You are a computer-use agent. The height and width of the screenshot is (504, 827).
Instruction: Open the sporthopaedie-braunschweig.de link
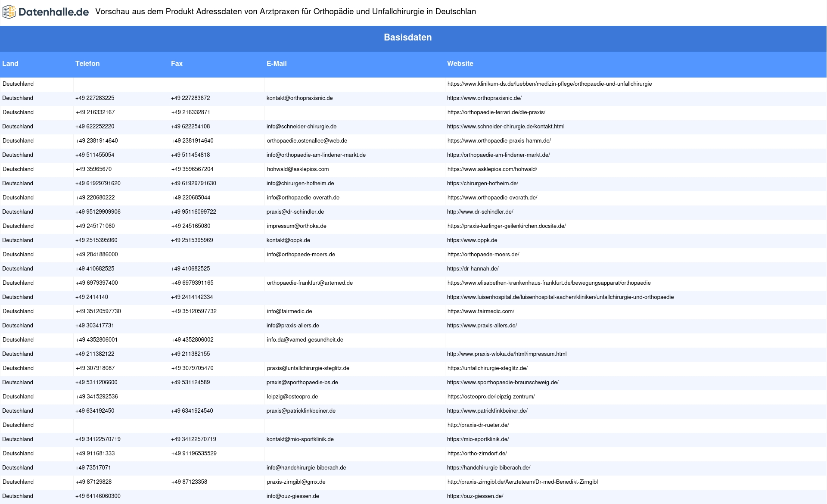[x=503, y=383]
